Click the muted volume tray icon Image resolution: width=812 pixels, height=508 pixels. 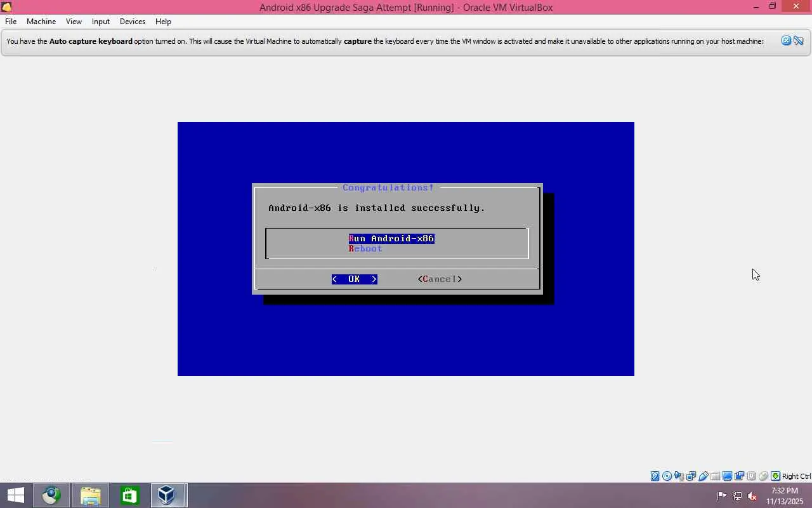click(x=752, y=495)
